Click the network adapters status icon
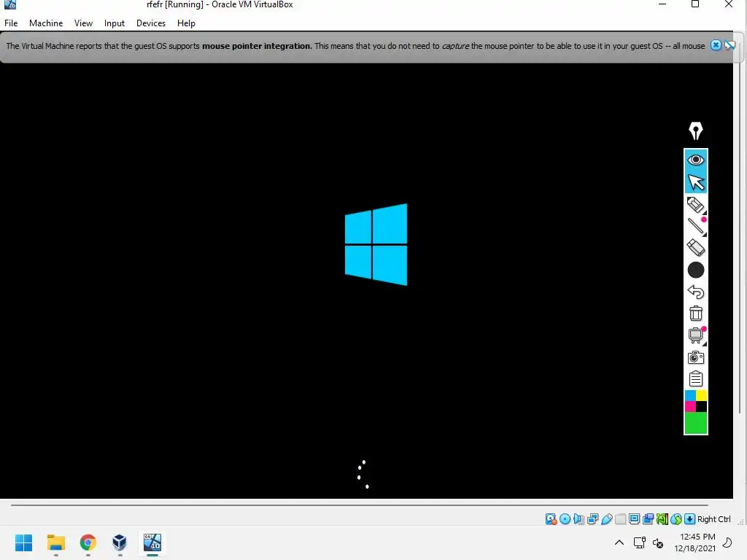This screenshot has height=560, width=747. [x=592, y=519]
